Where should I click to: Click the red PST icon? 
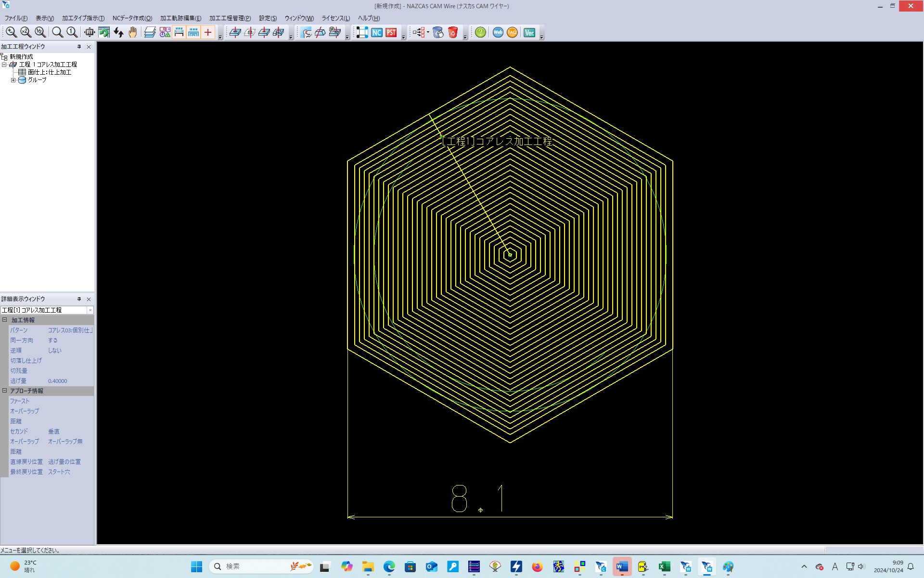391,32
